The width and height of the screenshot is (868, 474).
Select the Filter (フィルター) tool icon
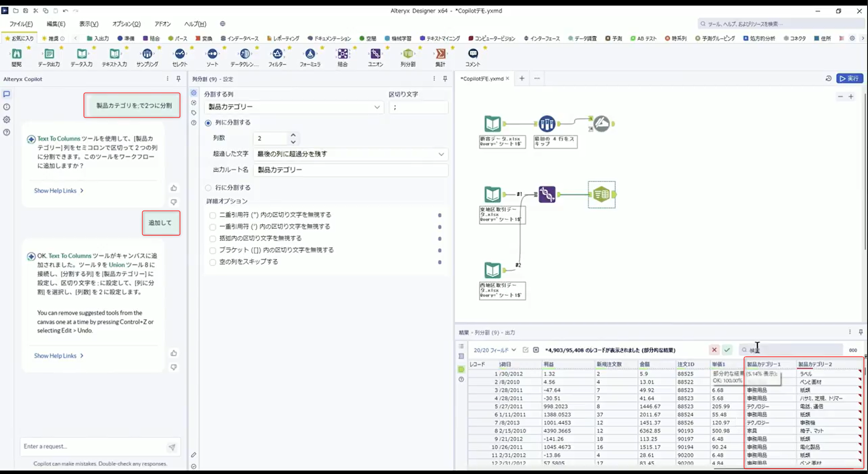point(277,54)
